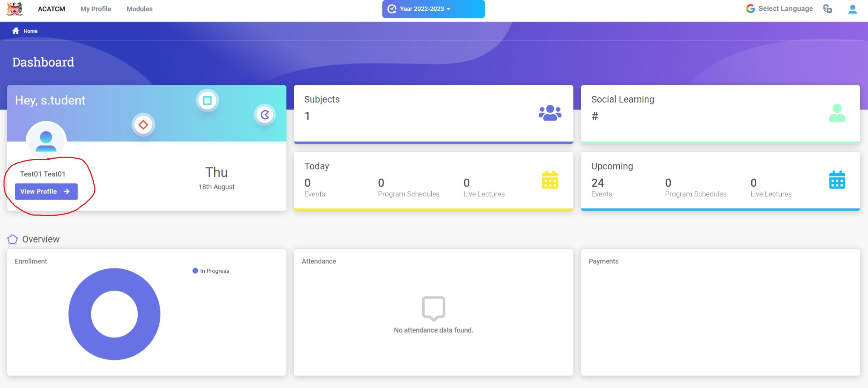Click the 18th August date
This screenshot has width=868, height=388.
click(216, 187)
